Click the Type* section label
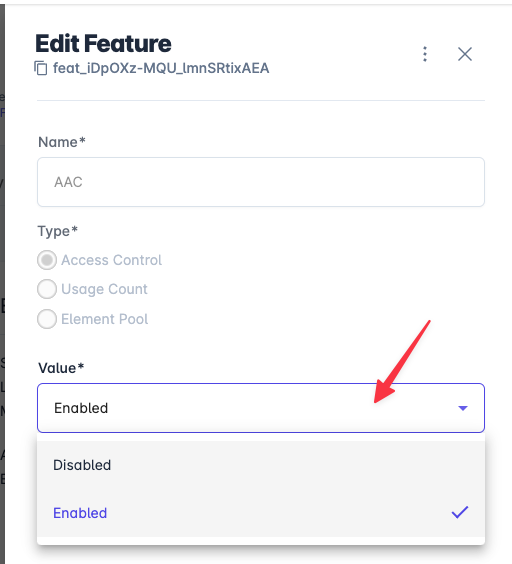 (58, 231)
